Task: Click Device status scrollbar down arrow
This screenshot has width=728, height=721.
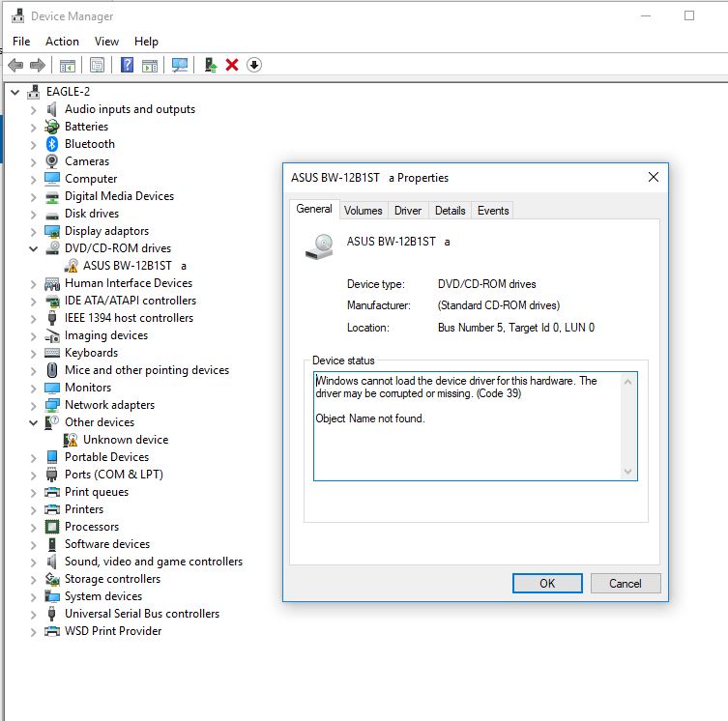Action: click(628, 472)
